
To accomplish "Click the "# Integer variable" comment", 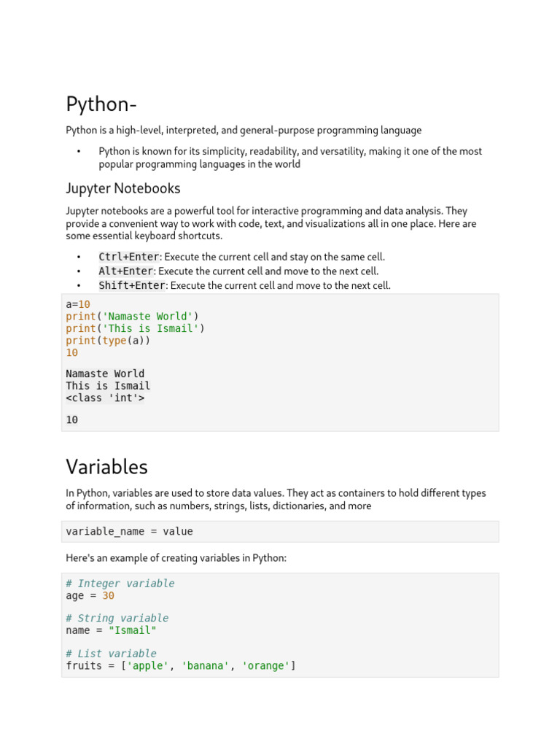I will [x=120, y=584].
